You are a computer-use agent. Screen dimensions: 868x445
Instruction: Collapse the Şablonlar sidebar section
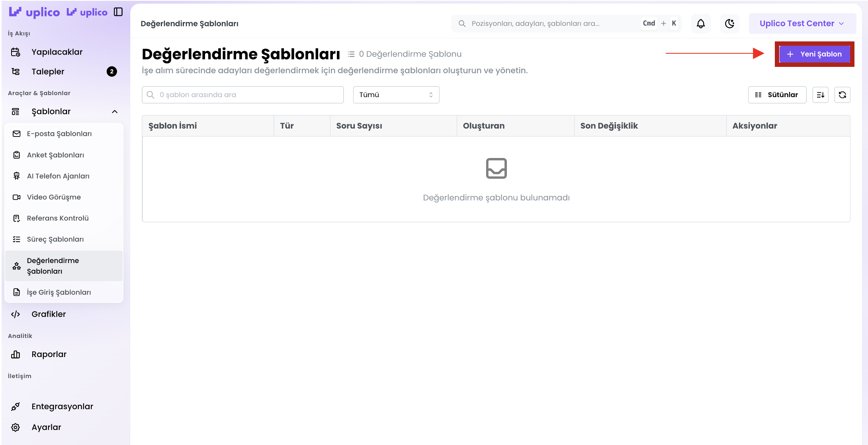tap(115, 111)
